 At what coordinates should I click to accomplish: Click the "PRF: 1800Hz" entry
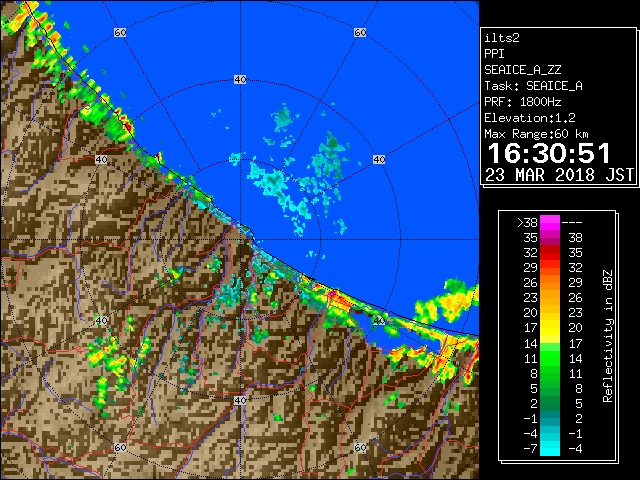point(523,102)
